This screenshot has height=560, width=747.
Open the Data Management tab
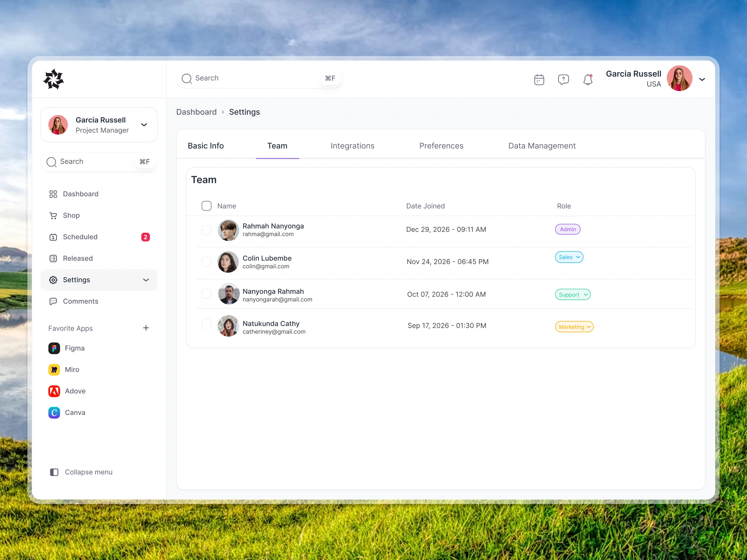point(542,146)
